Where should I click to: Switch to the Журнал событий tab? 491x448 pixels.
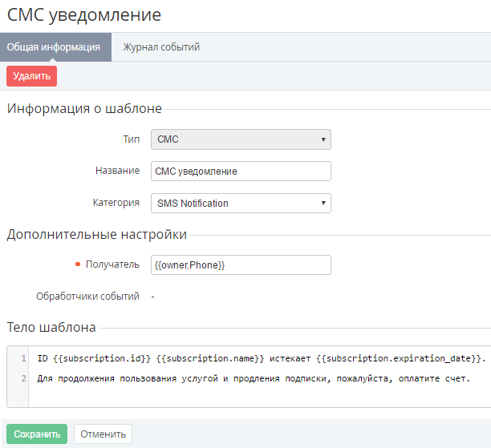tap(161, 47)
